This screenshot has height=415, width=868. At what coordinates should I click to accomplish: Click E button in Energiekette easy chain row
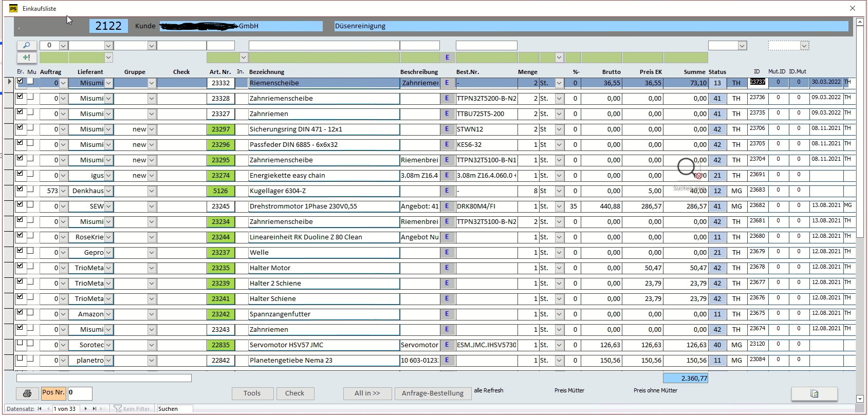click(x=447, y=175)
